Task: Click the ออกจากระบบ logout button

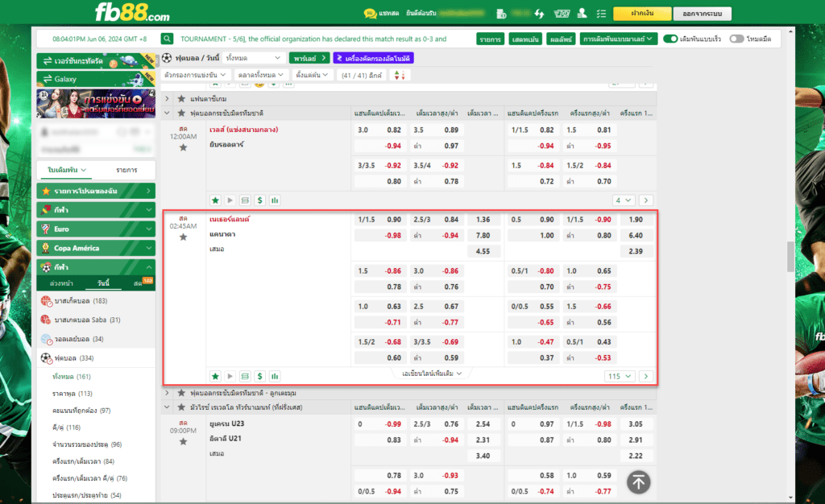Action: pos(703,14)
